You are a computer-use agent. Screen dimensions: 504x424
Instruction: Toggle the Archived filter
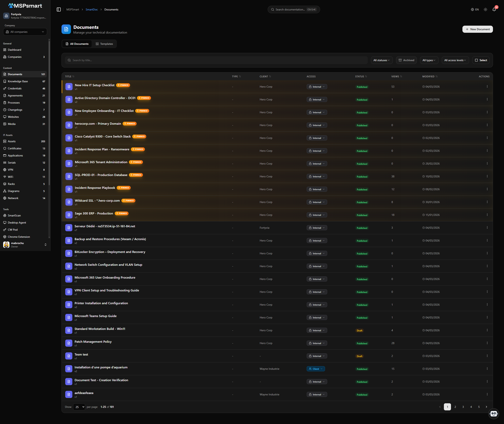point(406,60)
